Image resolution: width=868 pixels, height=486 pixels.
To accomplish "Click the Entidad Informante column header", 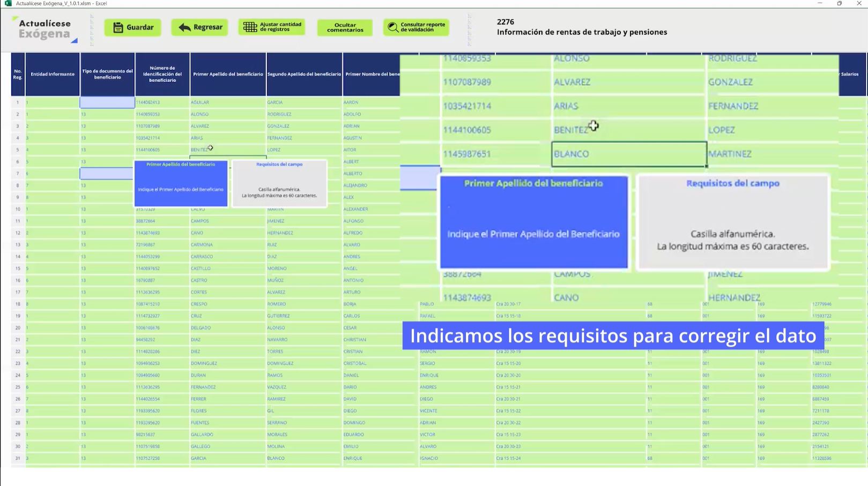I will click(53, 74).
